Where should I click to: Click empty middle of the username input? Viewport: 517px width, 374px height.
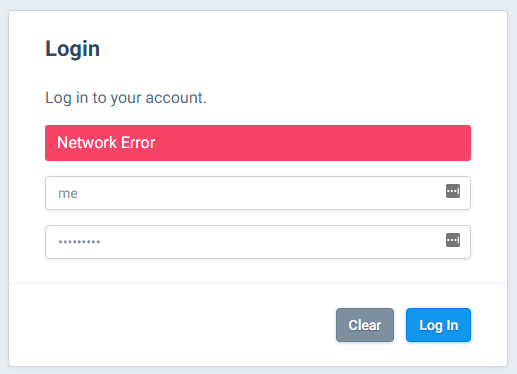[258, 193]
